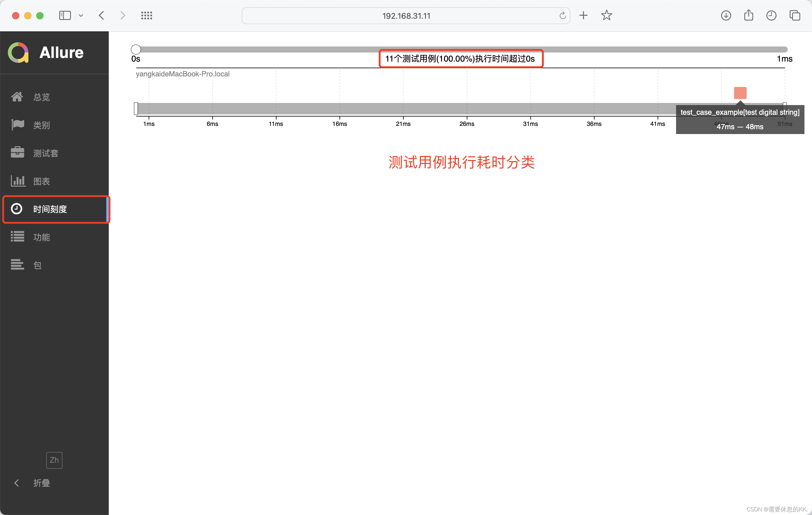Image resolution: width=812 pixels, height=515 pixels.
Task: Go back to previous page
Action: coord(101,15)
